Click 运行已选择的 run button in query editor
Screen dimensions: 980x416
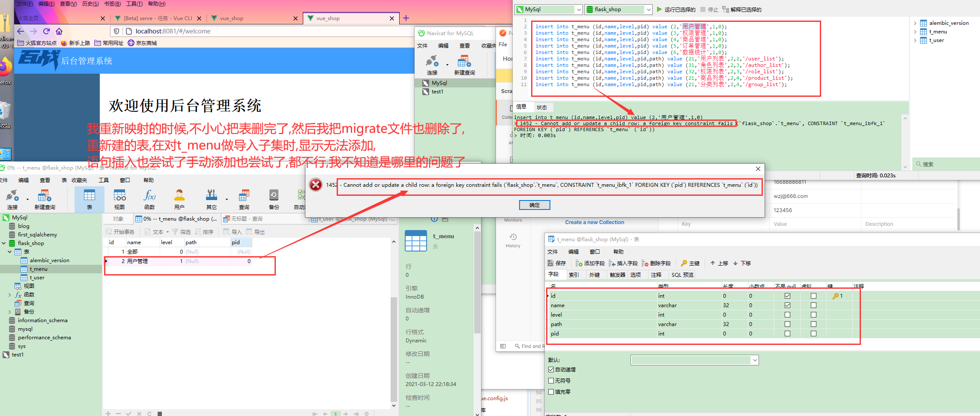676,9
